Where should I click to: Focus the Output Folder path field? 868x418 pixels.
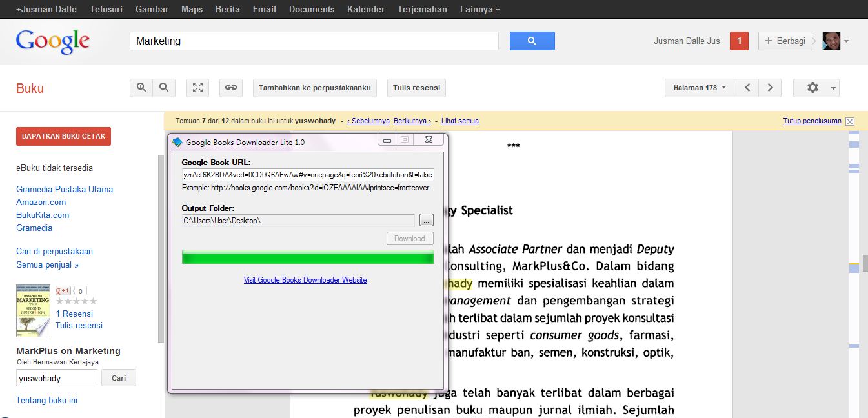pos(298,221)
